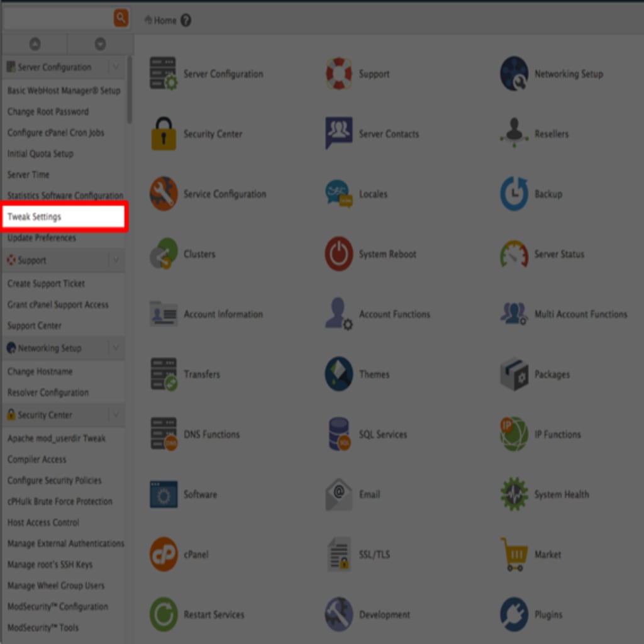Open the System Health icon

[514, 494]
